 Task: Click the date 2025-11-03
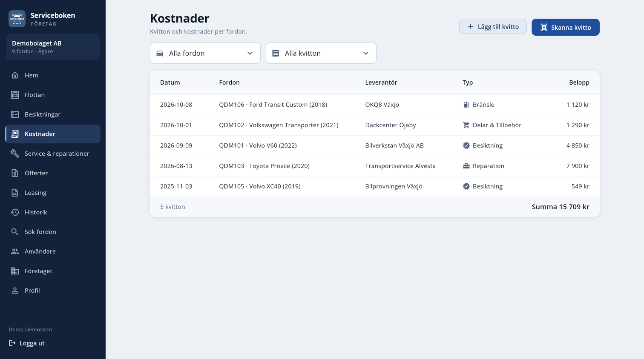(x=176, y=186)
